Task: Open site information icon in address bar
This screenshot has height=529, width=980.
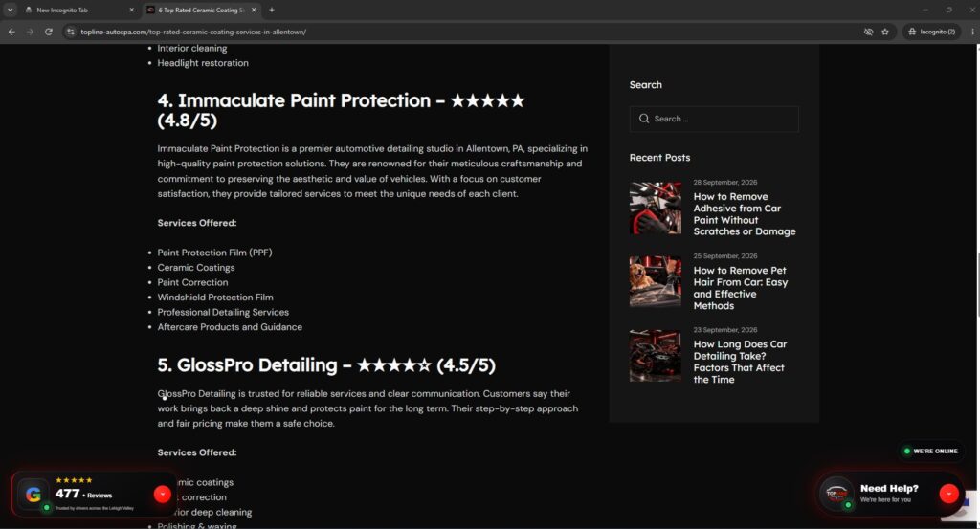Action: pyautogui.click(x=71, y=32)
